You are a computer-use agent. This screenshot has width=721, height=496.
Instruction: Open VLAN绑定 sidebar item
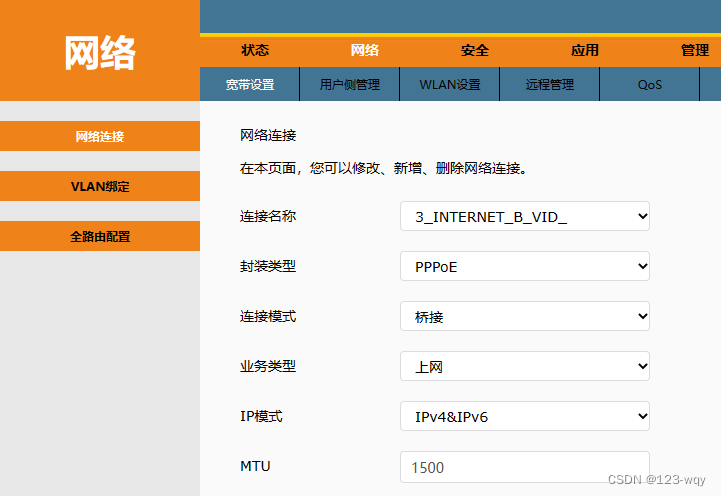point(100,186)
